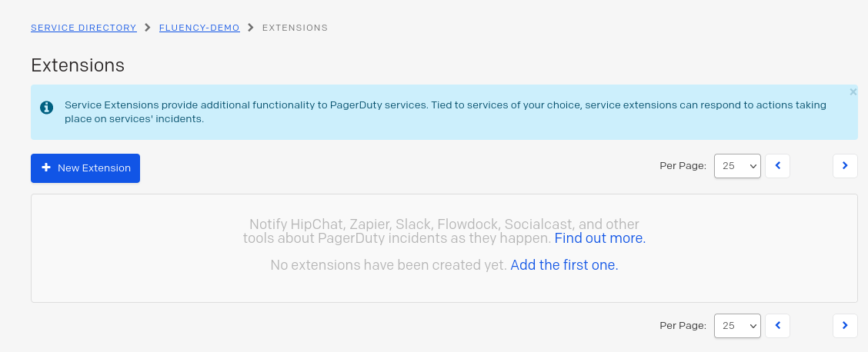Go to previous page using bottom arrow
868x352 pixels.
tap(777, 326)
